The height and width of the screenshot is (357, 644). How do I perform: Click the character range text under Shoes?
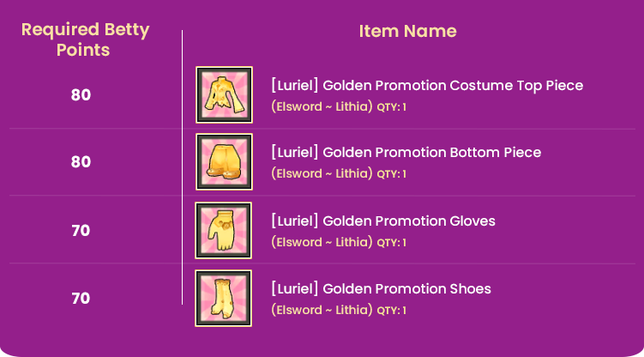tap(322, 310)
